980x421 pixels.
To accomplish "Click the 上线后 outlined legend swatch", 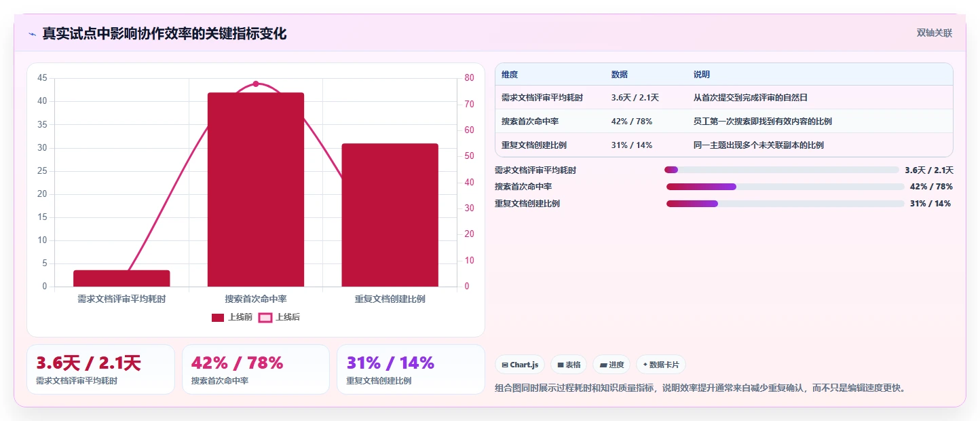I will click(265, 317).
